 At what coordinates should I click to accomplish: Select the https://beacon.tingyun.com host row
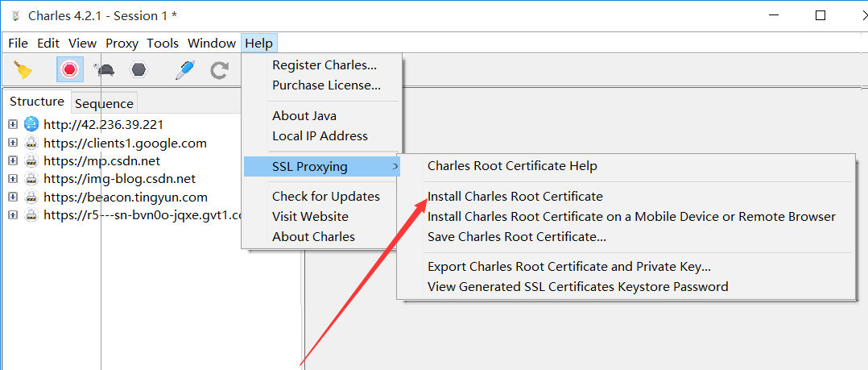coord(126,197)
